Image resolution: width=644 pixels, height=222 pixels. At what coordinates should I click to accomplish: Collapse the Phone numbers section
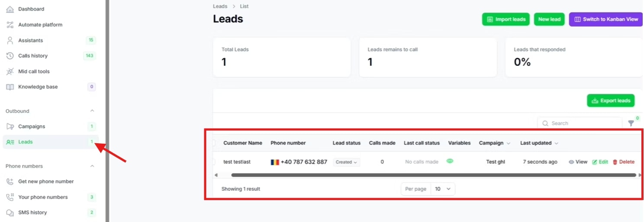(x=92, y=166)
